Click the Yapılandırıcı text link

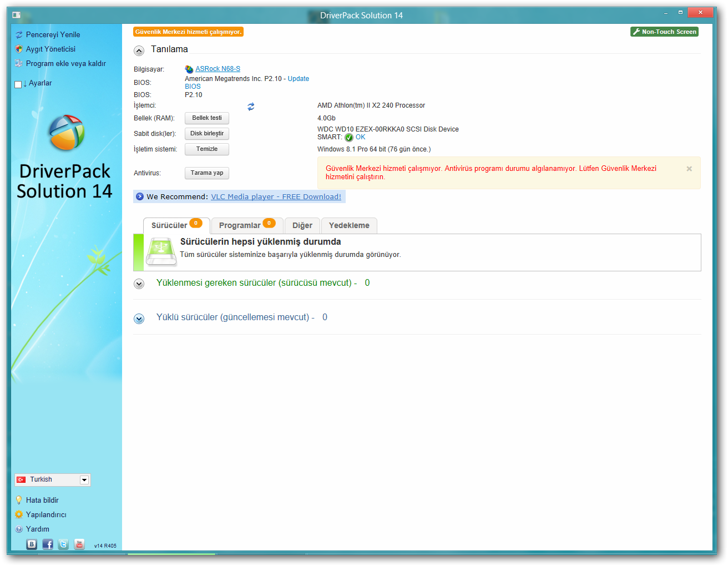pos(46,514)
